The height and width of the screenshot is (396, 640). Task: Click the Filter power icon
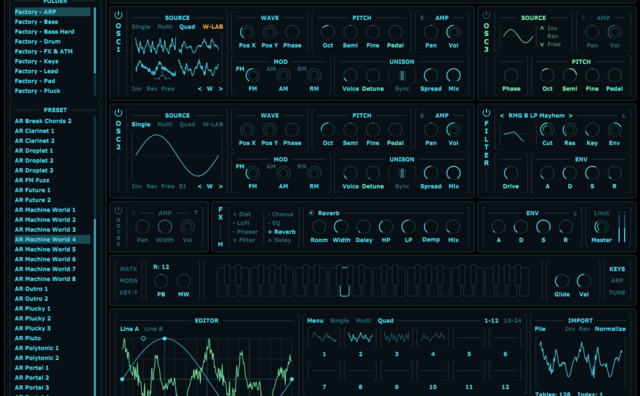click(x=486, y=113)
